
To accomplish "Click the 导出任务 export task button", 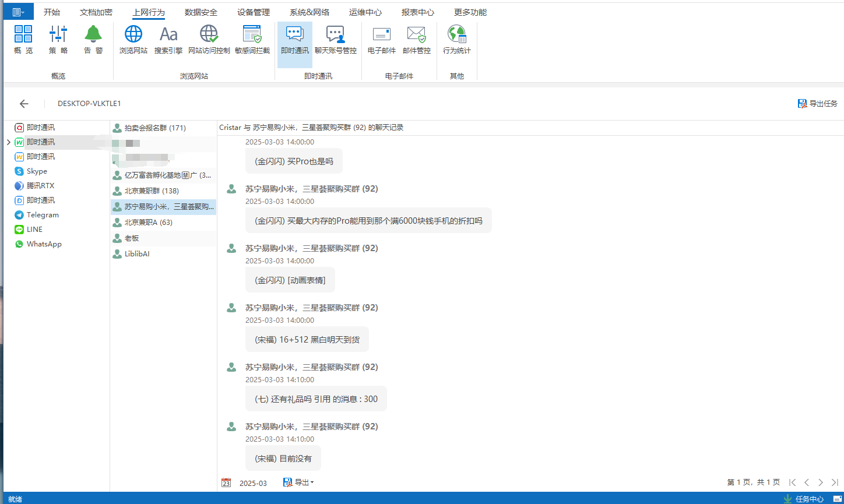I will pyautogui.click(x=817, y=104).
